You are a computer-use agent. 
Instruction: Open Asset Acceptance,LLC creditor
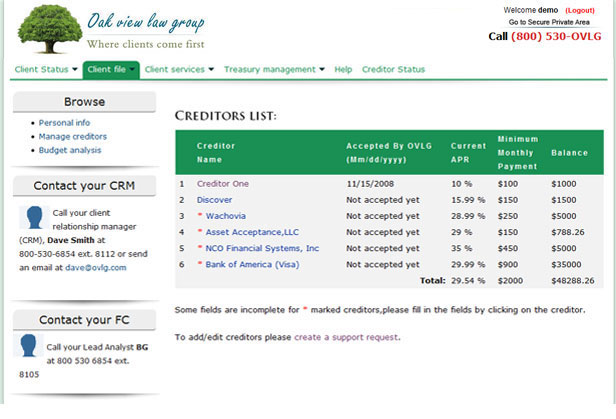click(252, 232)
